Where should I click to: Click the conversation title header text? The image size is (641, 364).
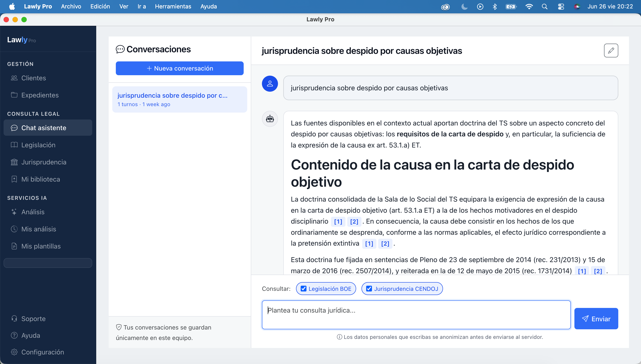pos(362,51)
